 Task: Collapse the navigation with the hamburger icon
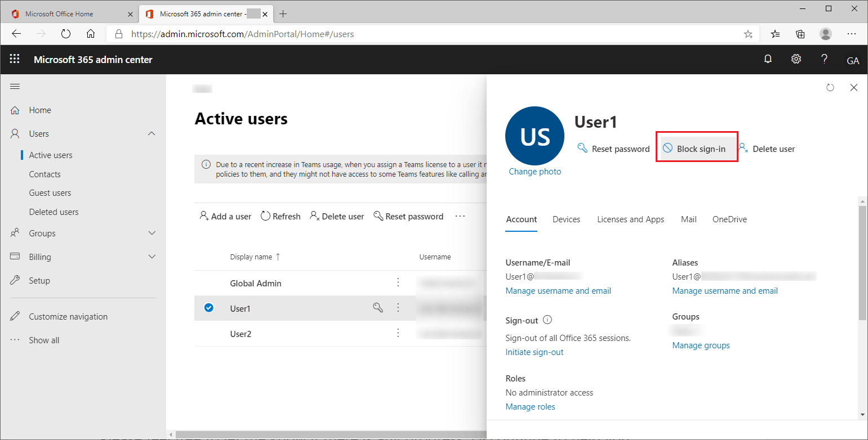click(15, 86)
